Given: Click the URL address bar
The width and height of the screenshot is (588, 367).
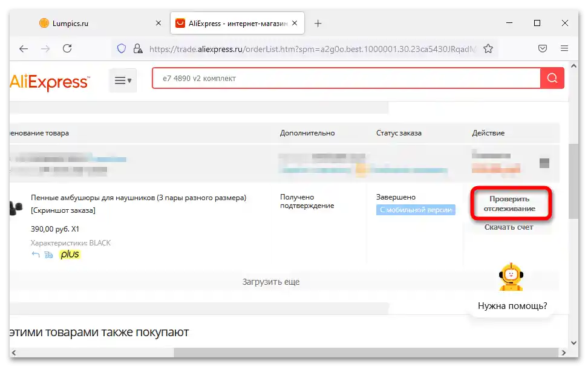Looking at the screenshot, I should point(312,49).
